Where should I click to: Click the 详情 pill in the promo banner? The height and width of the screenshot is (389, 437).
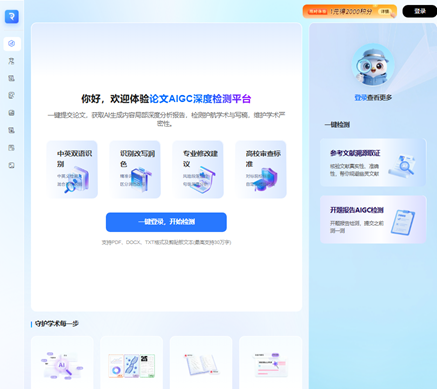coord(385,11)
